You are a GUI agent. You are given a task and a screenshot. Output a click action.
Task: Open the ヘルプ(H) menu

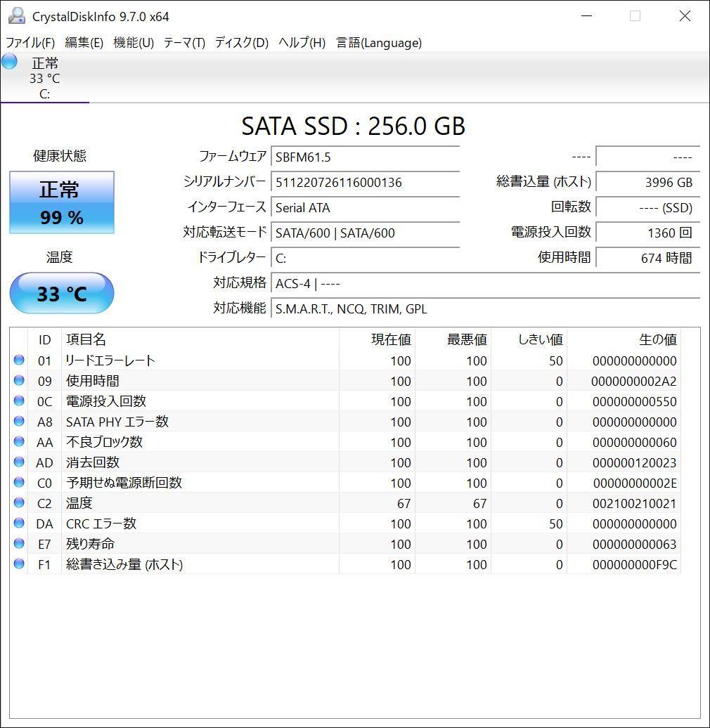coord(302,43)
